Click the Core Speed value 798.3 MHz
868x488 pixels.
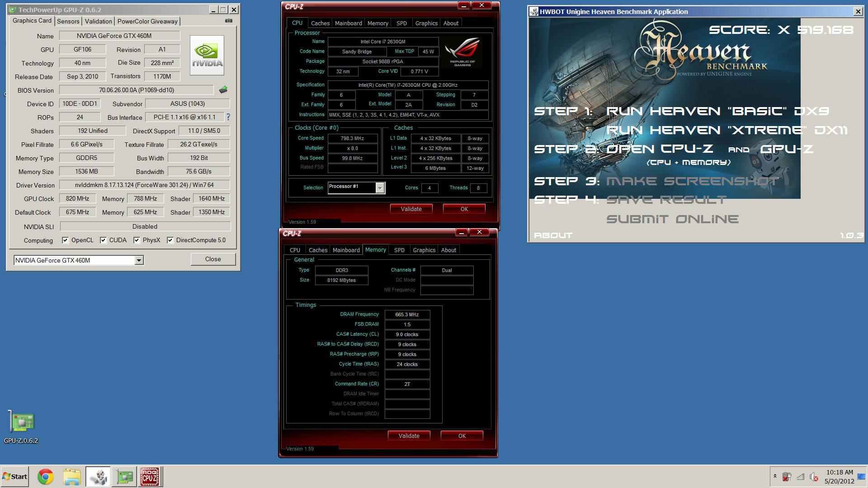click(x=353, y=138)
